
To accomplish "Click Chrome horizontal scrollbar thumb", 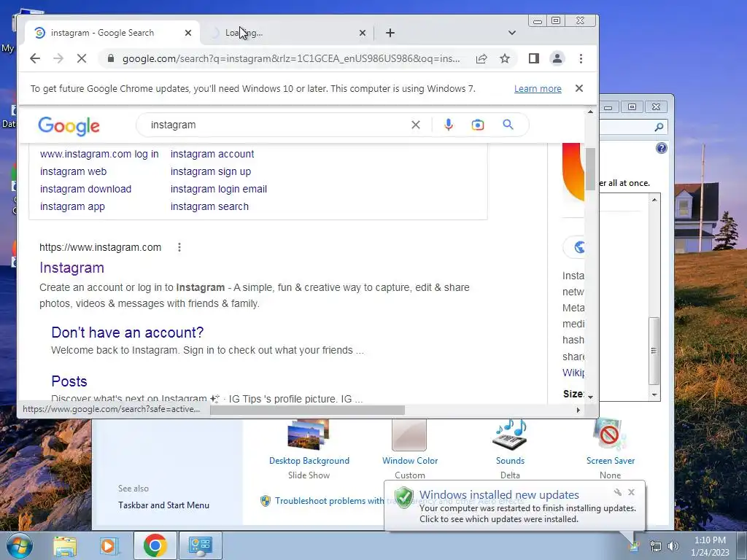I will [307, 410].
